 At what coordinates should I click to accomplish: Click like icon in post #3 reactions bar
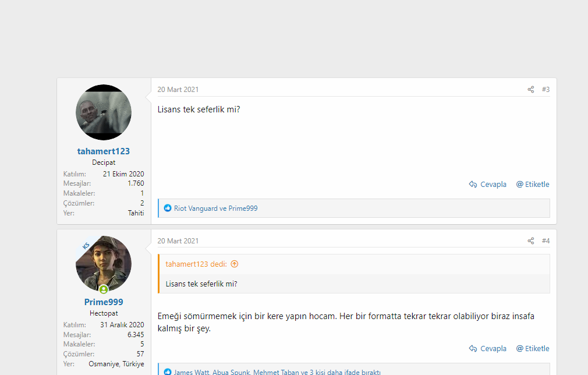tap(168, 208)
